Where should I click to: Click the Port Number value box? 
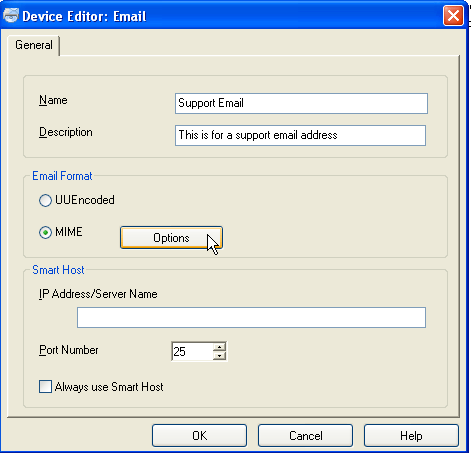192,351
